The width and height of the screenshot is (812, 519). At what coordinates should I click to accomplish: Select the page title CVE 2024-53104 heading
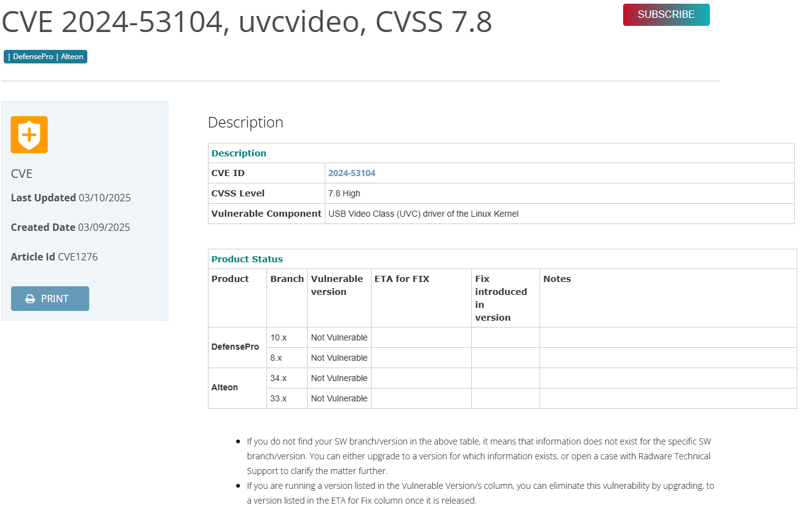[x=247, y=22]
